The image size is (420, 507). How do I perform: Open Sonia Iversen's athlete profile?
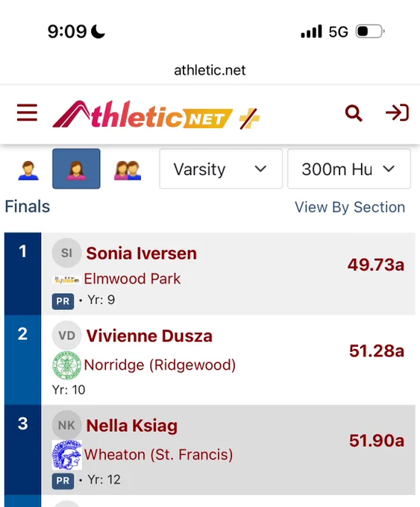click(x=142, y=253)
